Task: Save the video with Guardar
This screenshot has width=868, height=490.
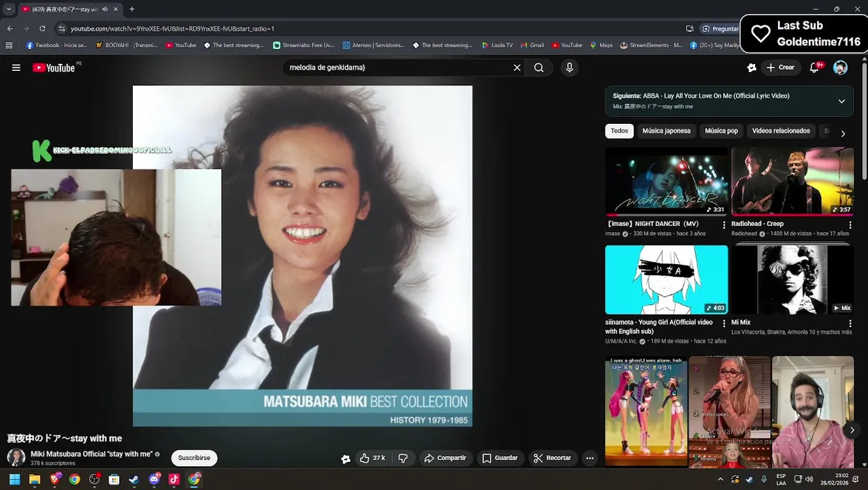Action: coord(500,458)
